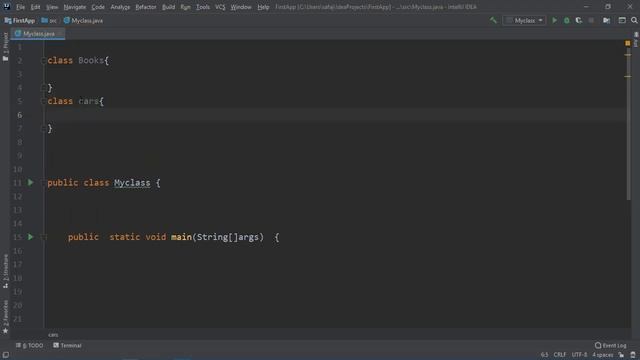Viewport: 640px width, 360px height.
Task: Click the tool windows quick-access icon
Action: coord(6,355)
